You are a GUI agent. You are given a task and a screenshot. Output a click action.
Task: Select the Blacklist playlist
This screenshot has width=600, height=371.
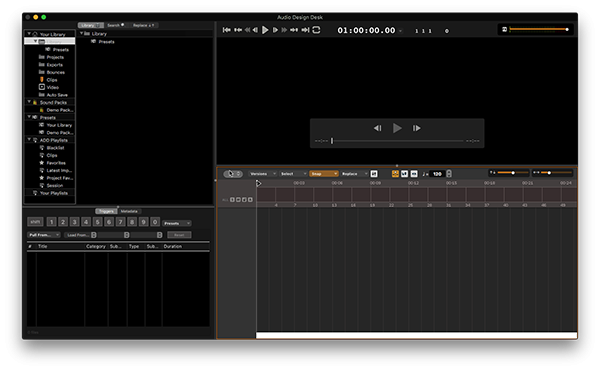coord(52,148)
